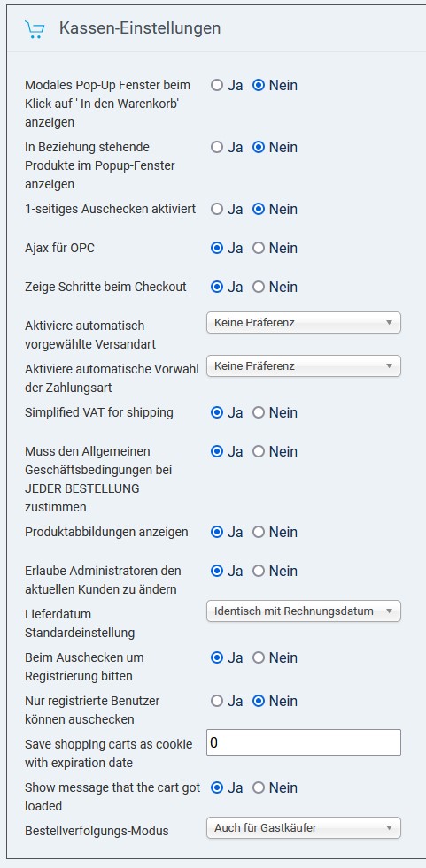The height and width of the screenshot is (868, 426).
Task: Click the Zeige Schritte beim Checkout label
Action: [x=105, y=287]
